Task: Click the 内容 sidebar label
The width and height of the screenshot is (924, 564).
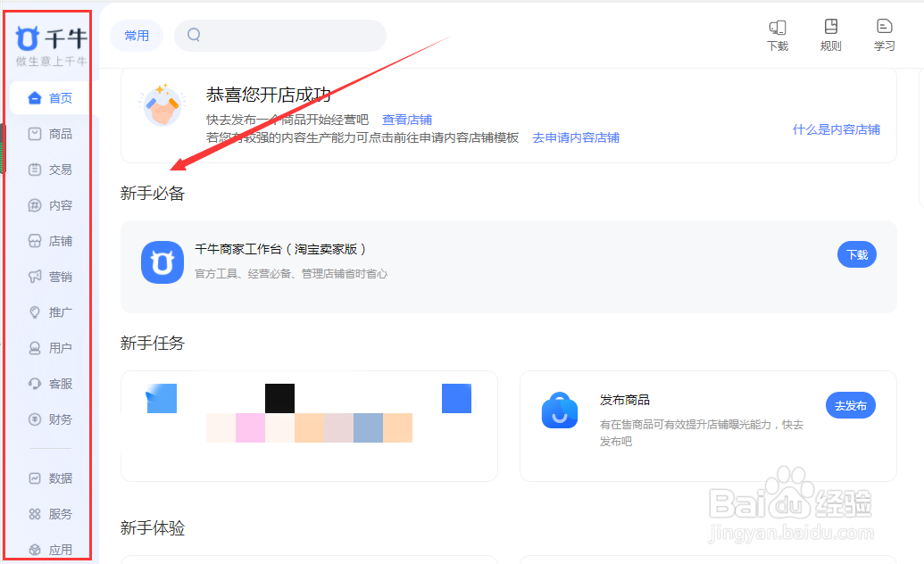Action: coord(60,205)
